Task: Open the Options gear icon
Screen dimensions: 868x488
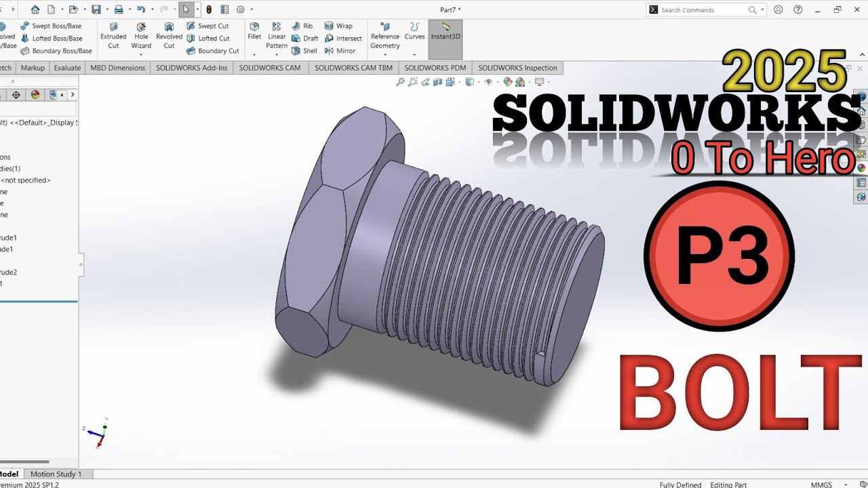Action: point(240,9)
